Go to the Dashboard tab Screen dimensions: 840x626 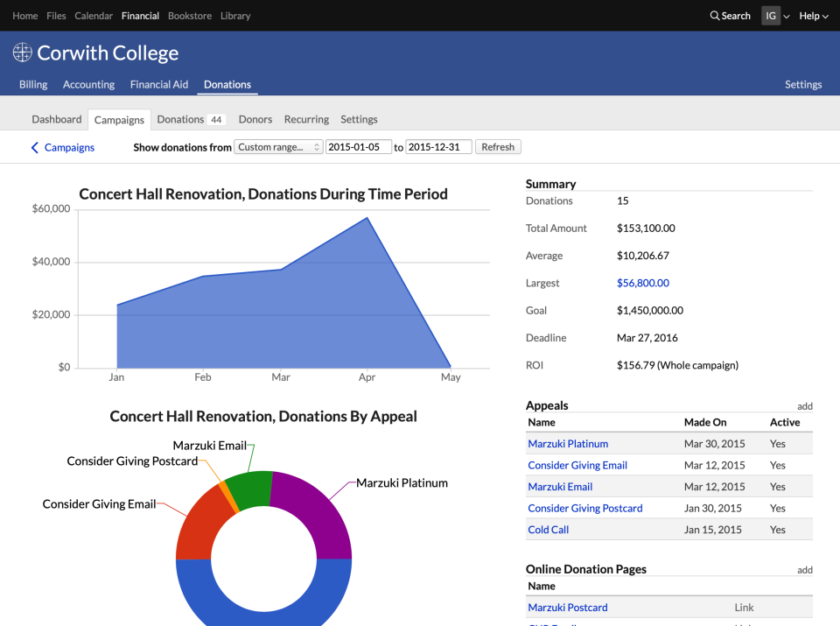click(x=57, y=119)
